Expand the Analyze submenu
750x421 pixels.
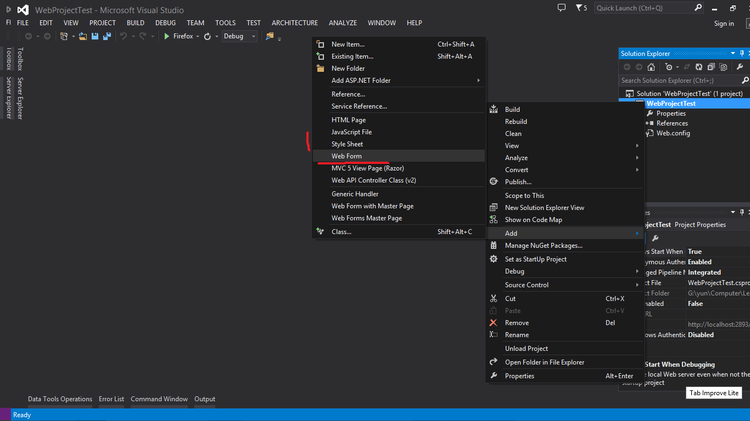[564, 157]
